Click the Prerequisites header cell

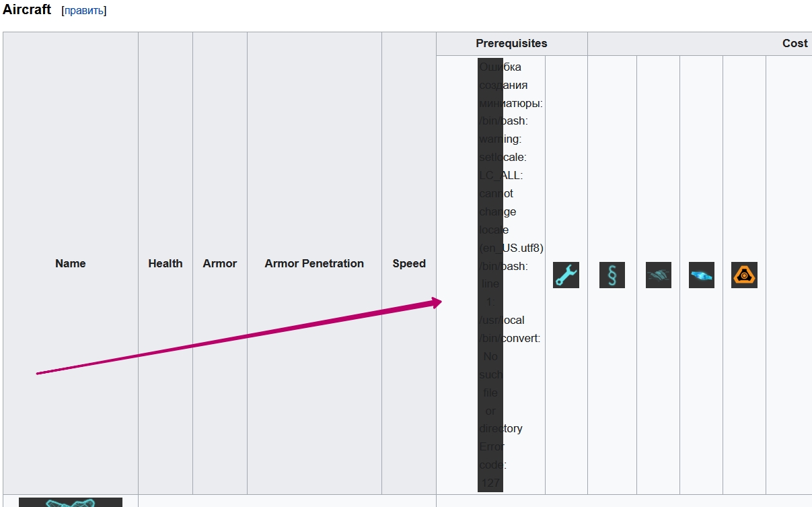511,43
